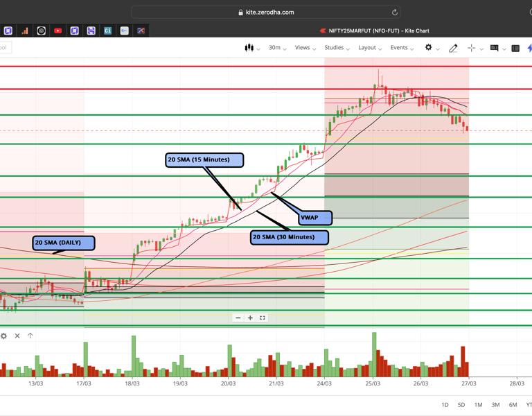Select the 20 SMA (30 Minutes) callout
The height and width of the screenshot is (416, 532).
[290, 237]
